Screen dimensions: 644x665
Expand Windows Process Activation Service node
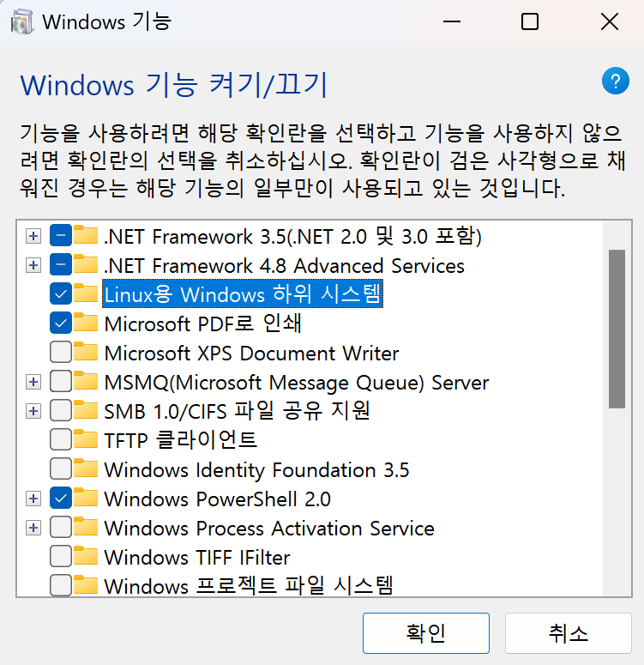33,528
